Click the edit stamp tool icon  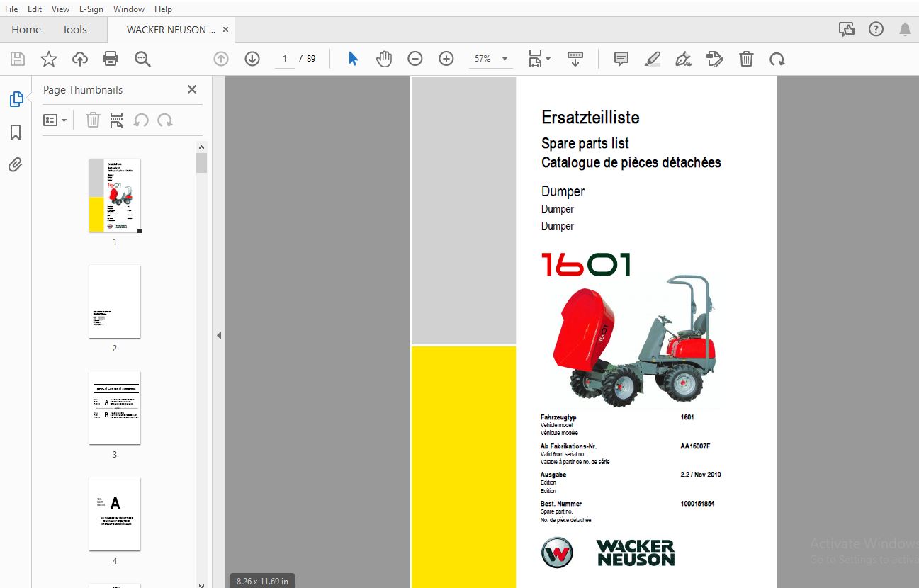pos(715,59)
